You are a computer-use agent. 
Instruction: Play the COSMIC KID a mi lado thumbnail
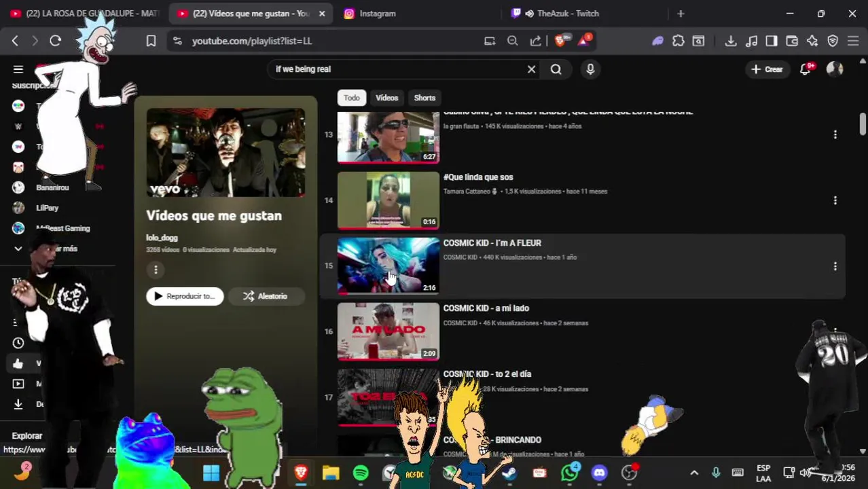(x=388, y=331)
